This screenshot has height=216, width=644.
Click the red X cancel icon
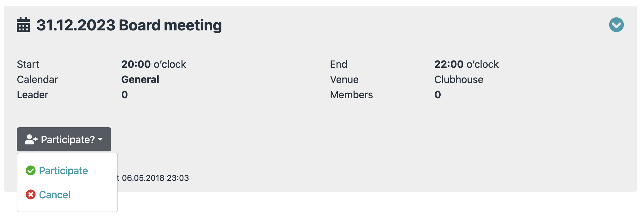click(31, 194)
